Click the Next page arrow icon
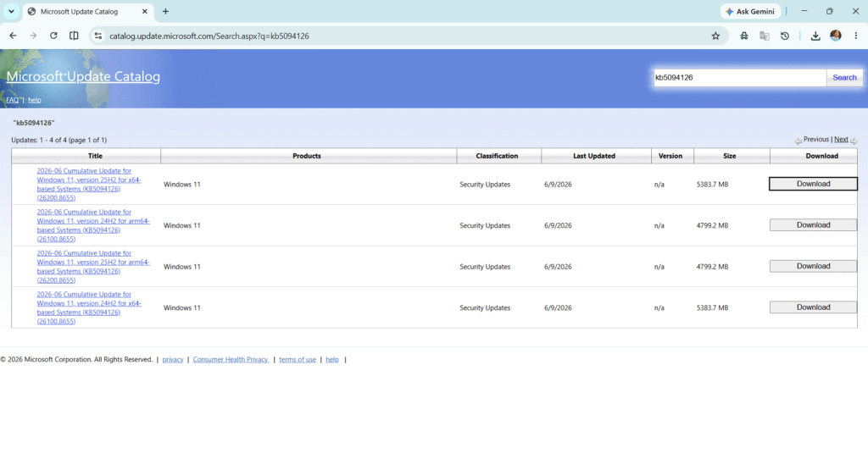868x459 pixels. (854, 141)
